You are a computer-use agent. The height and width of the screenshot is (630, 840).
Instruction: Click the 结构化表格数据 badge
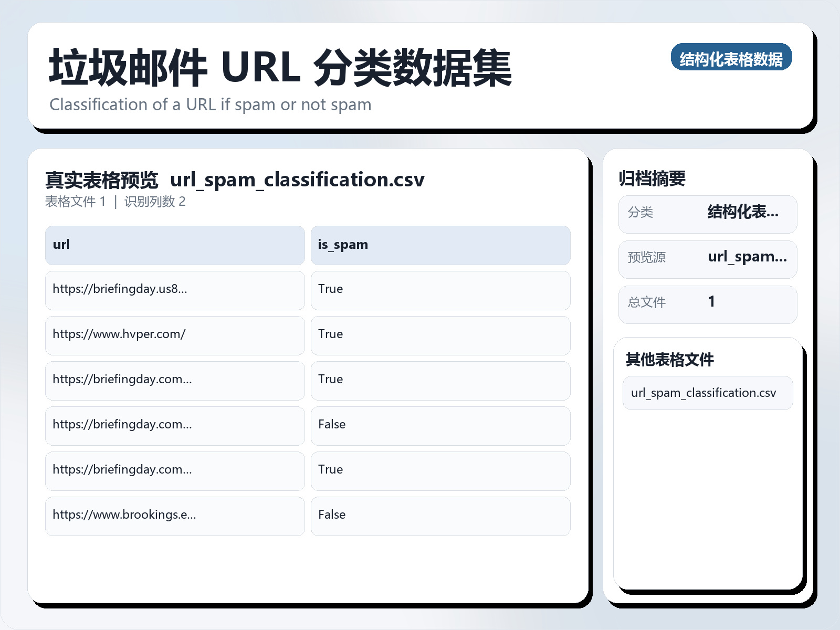coord(732,58)
